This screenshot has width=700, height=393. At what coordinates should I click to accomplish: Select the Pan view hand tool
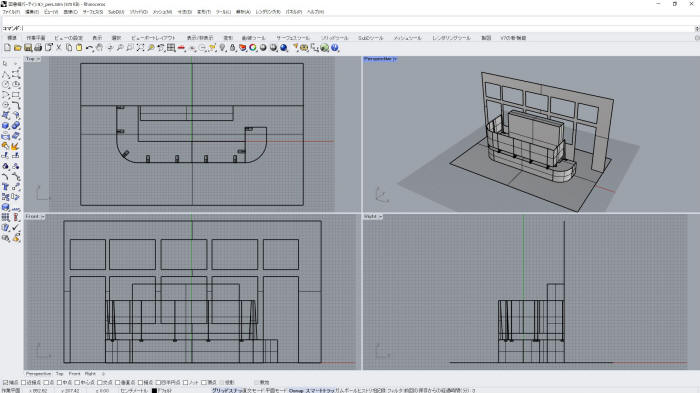(99, 47)
